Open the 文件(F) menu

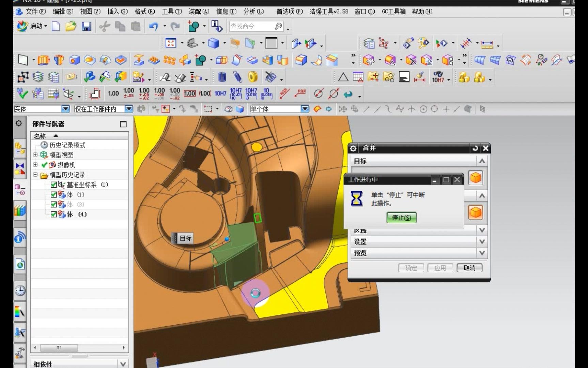[36, 12]
